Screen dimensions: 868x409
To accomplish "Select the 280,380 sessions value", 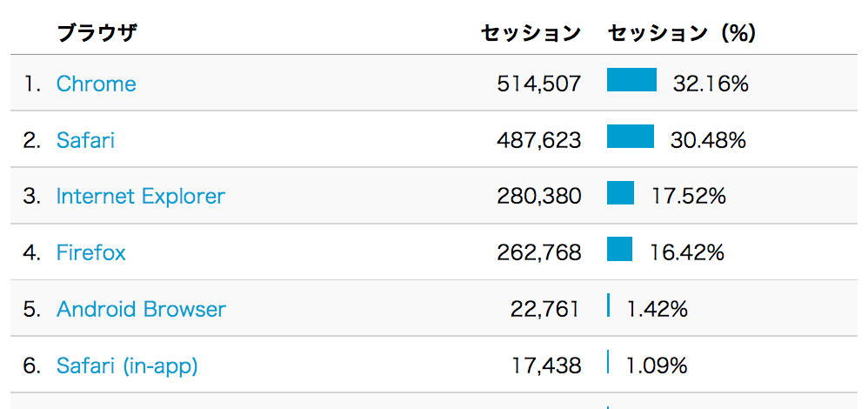I will click(539, 197).
